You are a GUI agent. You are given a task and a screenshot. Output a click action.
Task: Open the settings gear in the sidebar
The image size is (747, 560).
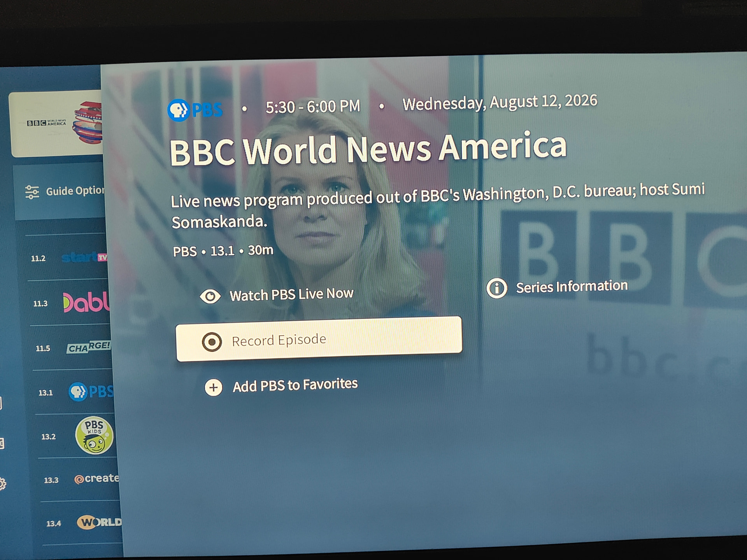pyautogui.click(x=2, y=484)
